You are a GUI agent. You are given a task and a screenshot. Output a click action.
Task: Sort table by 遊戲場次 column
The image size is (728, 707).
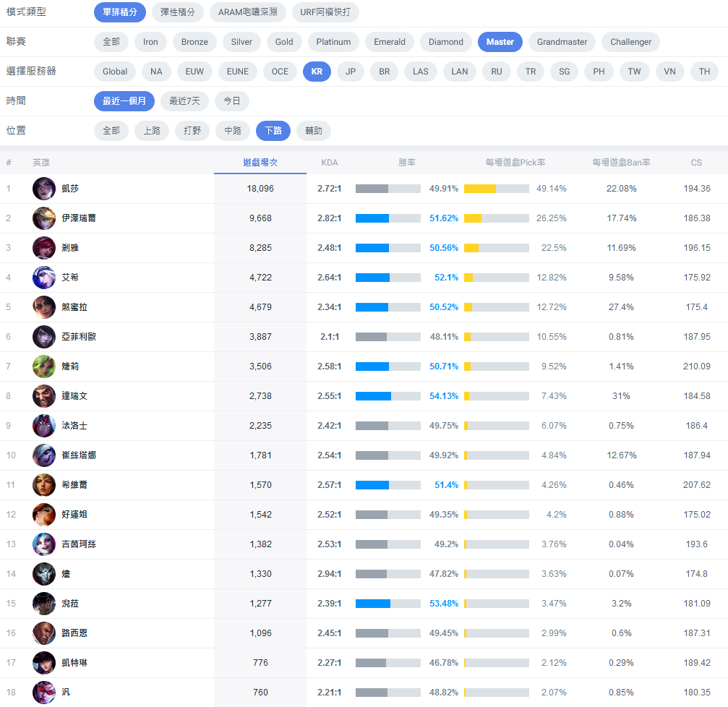260,163
